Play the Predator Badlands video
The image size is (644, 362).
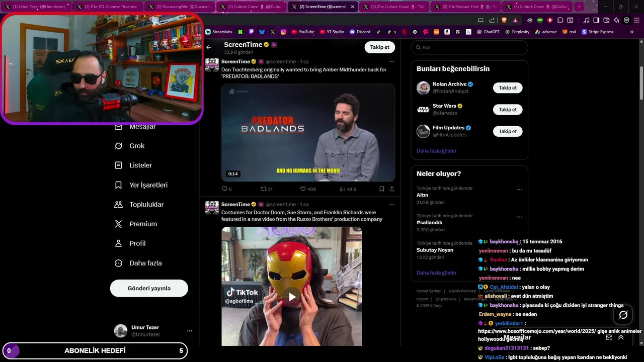pos(308,133)
